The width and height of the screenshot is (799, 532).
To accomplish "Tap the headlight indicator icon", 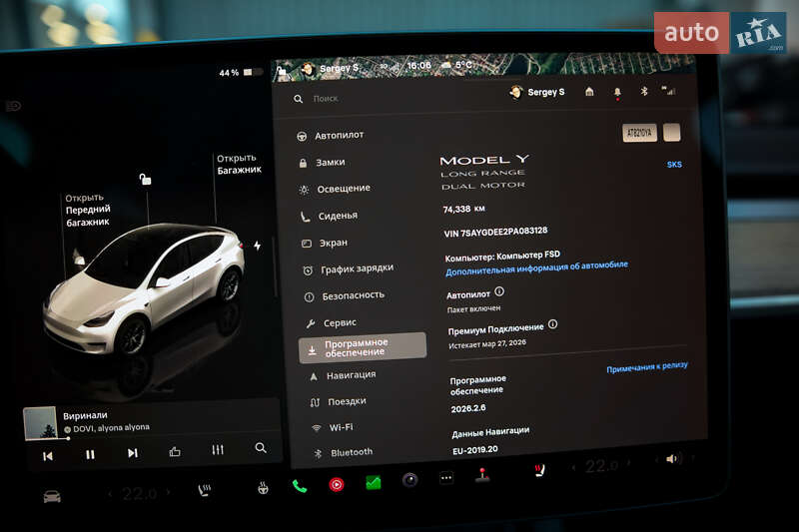I will pyautogui.click(x=13, y=106).
